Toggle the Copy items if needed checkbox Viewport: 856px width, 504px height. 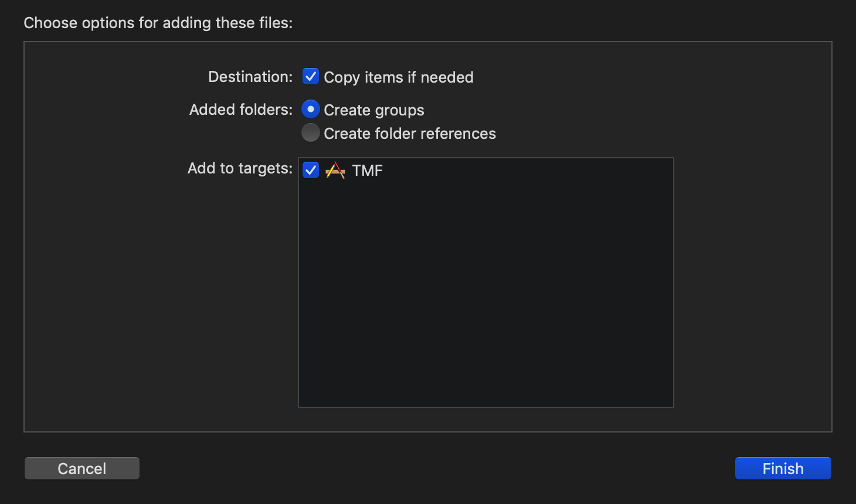coord(310,77)
